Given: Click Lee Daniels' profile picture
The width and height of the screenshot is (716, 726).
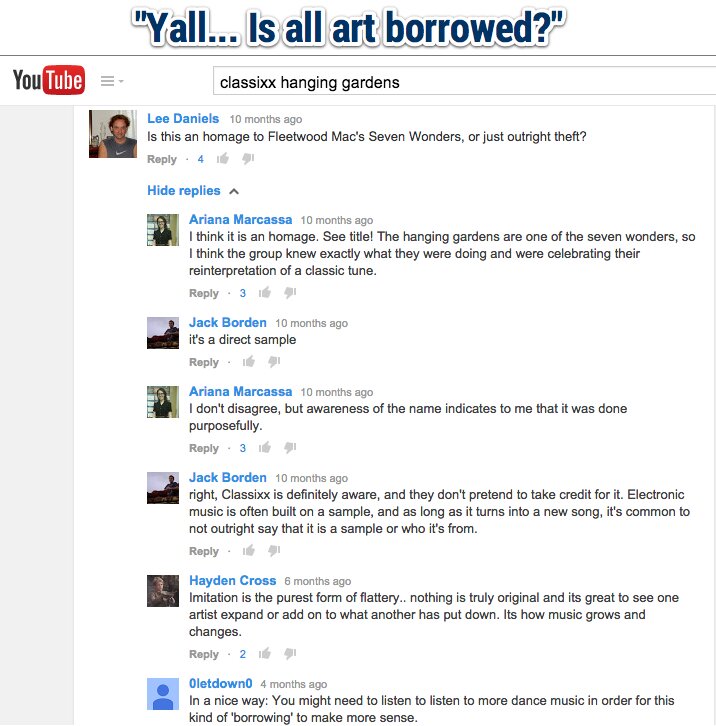Looking at the screenshot, I should (x=113, y=134).
